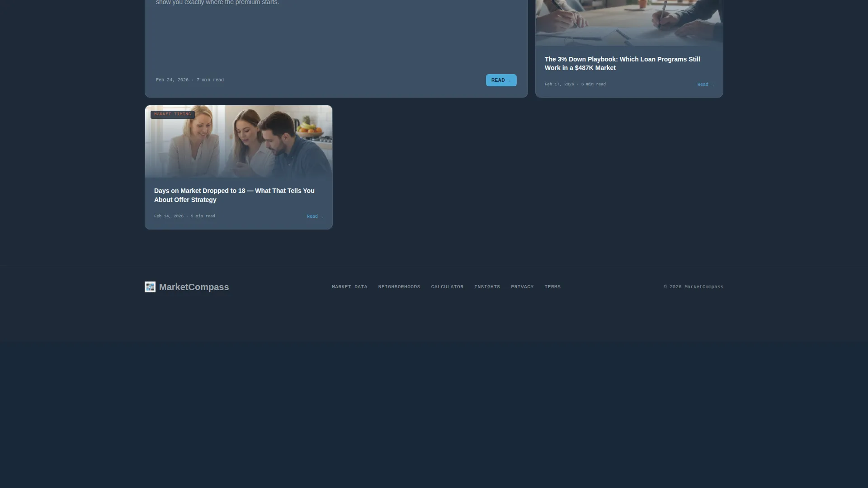This screenshot has height=488, width=868.
Task: Click the blue READ button on featured article
Action: coord(501,80)
